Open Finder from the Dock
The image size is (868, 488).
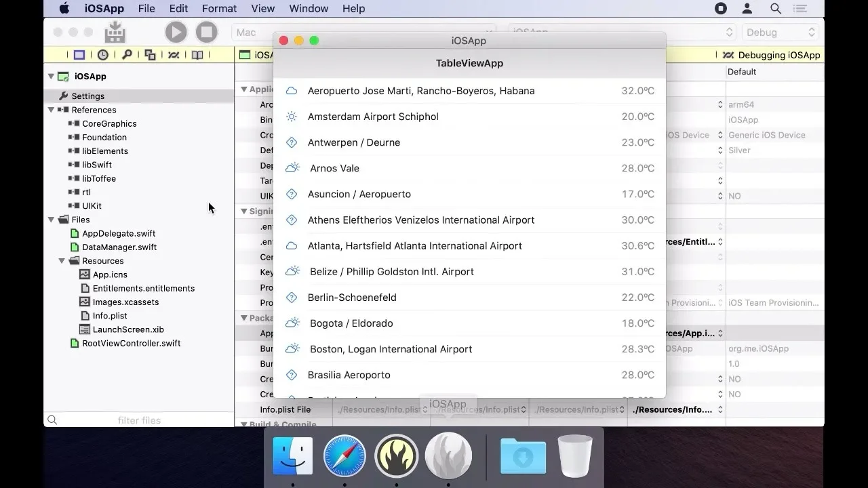tap(293, 456)
